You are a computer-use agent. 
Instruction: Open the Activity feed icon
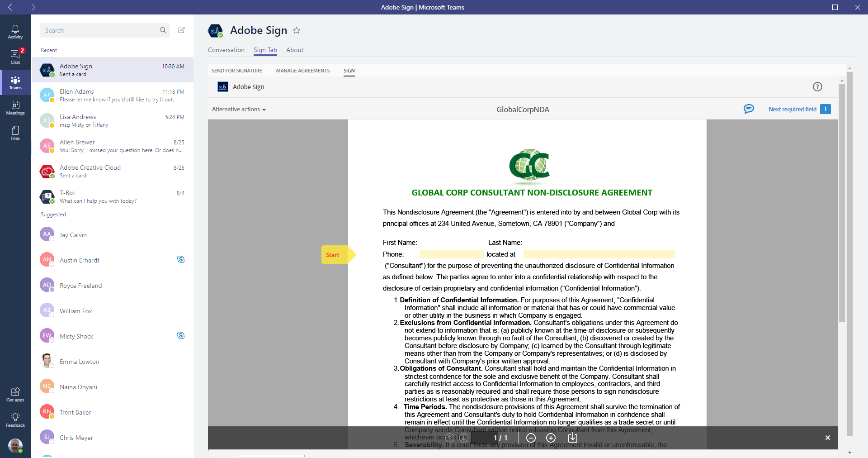coord(15,32)
